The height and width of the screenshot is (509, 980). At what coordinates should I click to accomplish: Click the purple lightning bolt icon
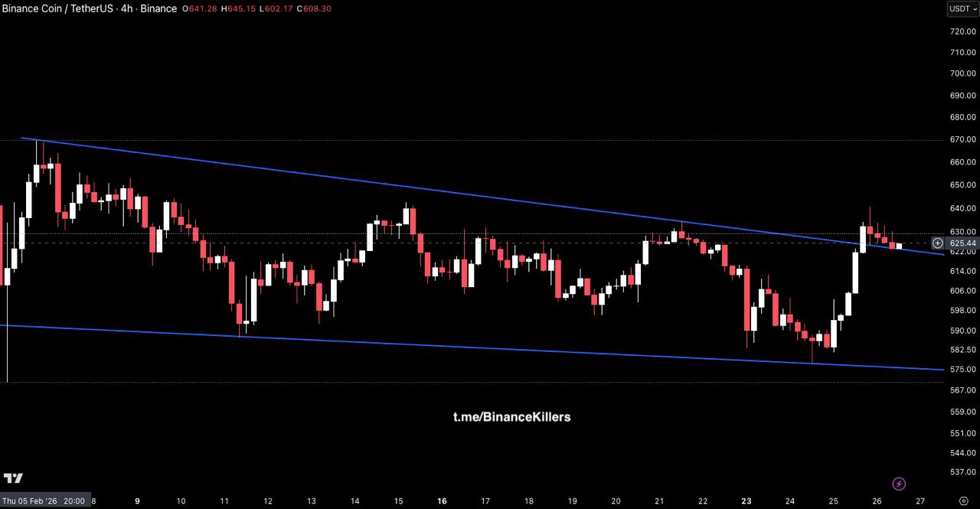click(900, 484)
